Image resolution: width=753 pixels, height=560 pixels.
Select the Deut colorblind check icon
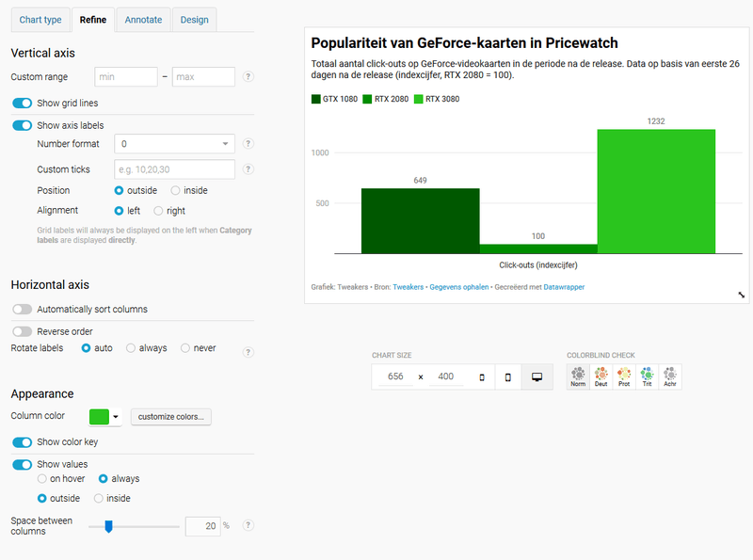[x=601, y=376]
